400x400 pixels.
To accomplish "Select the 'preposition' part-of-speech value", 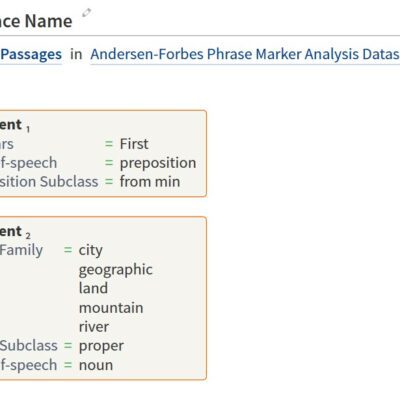I will tap(158, 163).
